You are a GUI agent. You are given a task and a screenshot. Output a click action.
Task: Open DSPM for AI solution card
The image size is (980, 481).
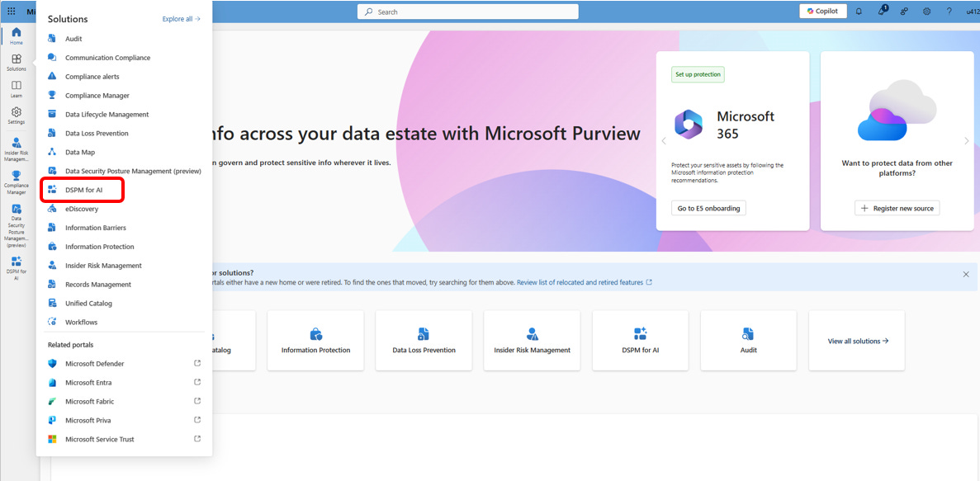(x=641, y=341)
